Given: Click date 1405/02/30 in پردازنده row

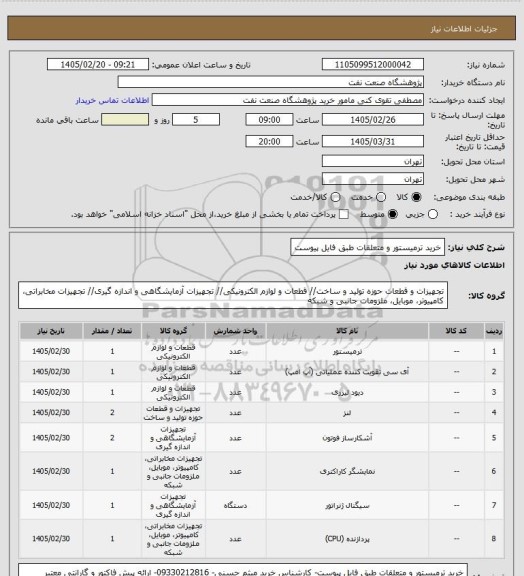Looking at the screenshot, I should coord(51,539).
